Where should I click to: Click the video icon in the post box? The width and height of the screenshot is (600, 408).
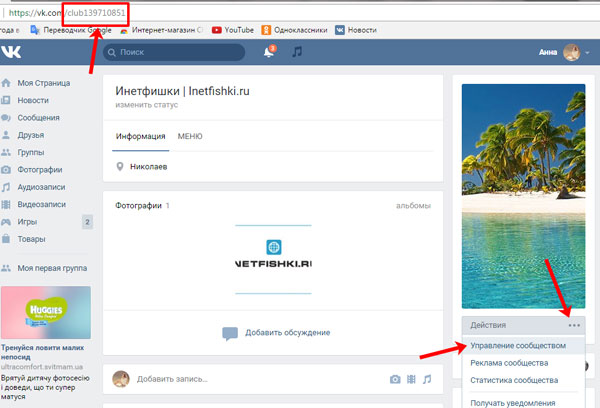(411, 380)
